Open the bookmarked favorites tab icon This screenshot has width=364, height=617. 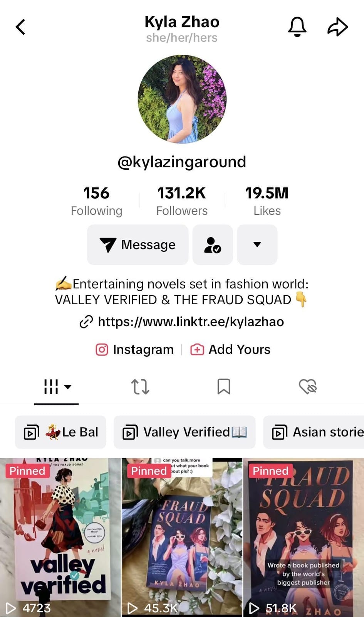click(224, 386)
